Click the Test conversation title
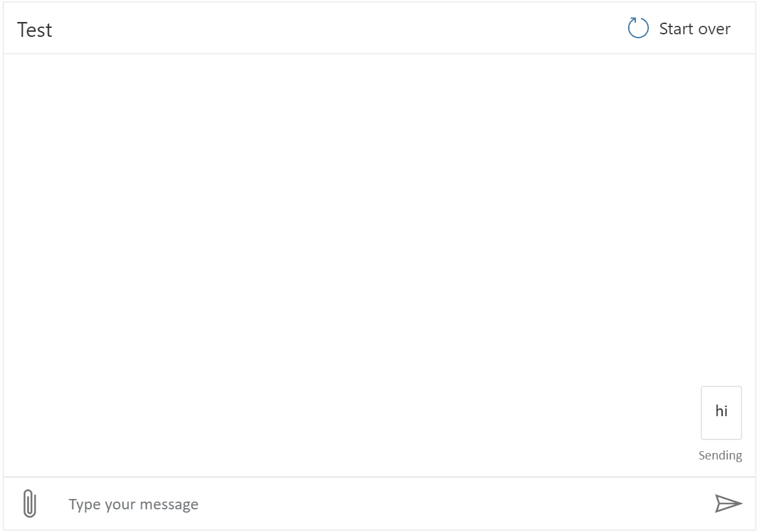The height and width of the screenshot is (532, 759). tap(35, 30)
